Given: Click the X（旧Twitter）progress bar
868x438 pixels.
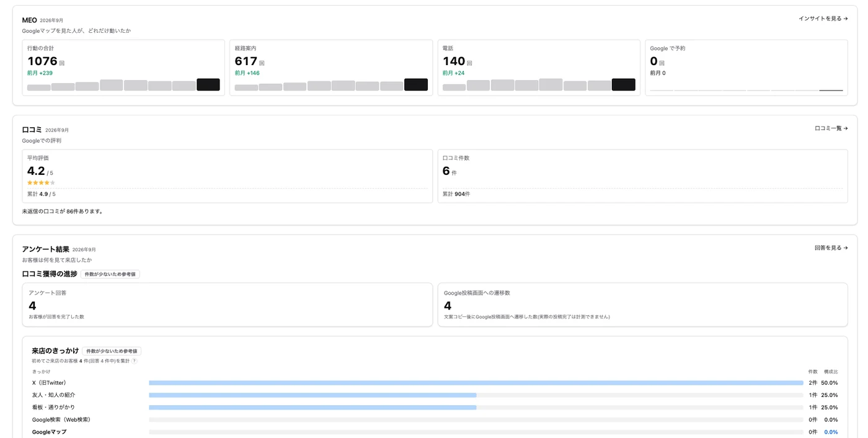Looking at the screenshot, I should tap(476, 383).
